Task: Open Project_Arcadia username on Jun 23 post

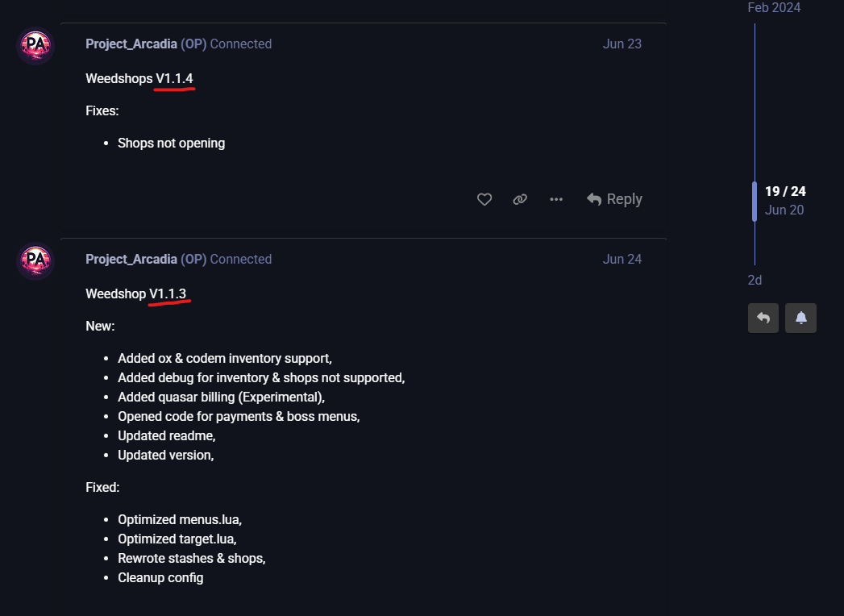Action: point(131,44)
